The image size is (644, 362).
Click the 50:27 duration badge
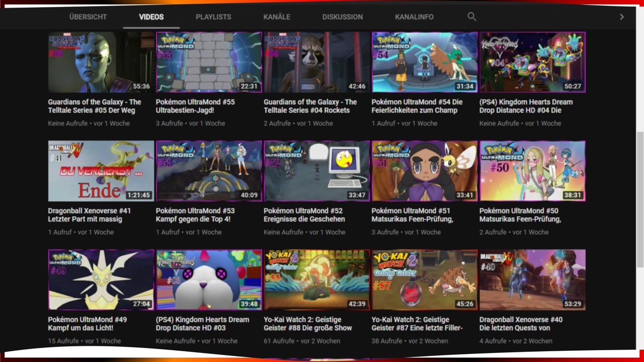click(x=573, y=86)
